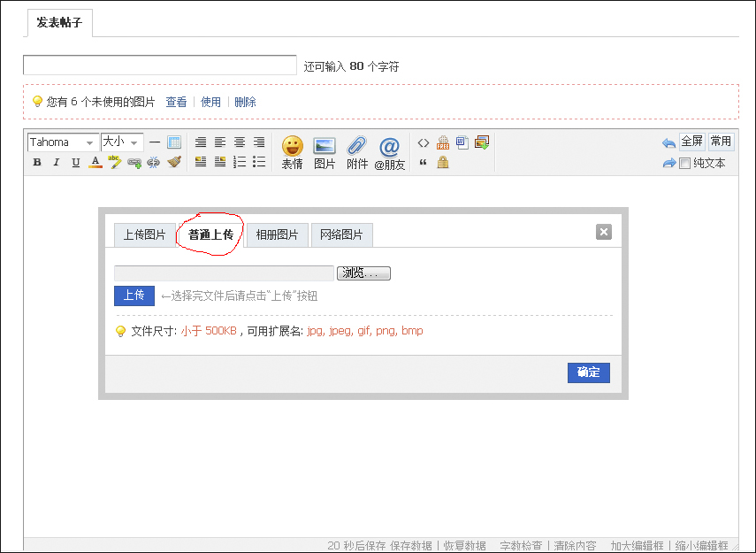Remove link using the unlink icon
Viewport: 756px width, 553px height.
coord(153,162)
